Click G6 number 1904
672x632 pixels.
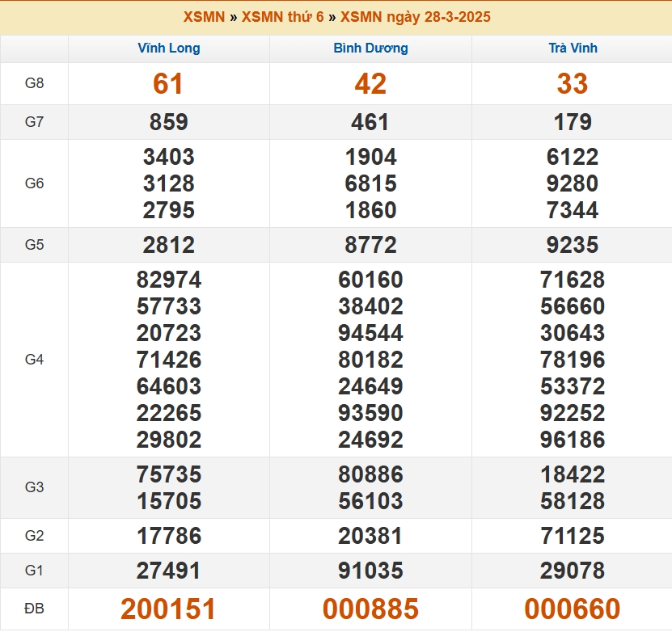click(371, 157)
